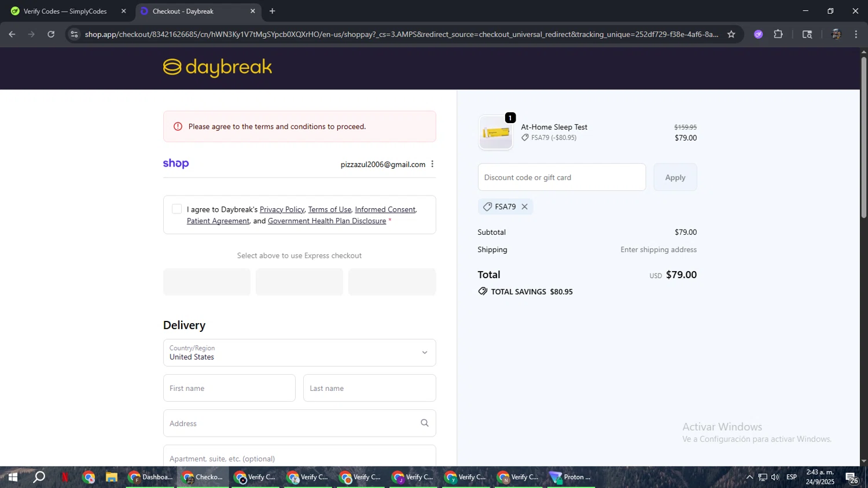
Task: Click the page vertical scrollbar
Action: pos(863,139)
